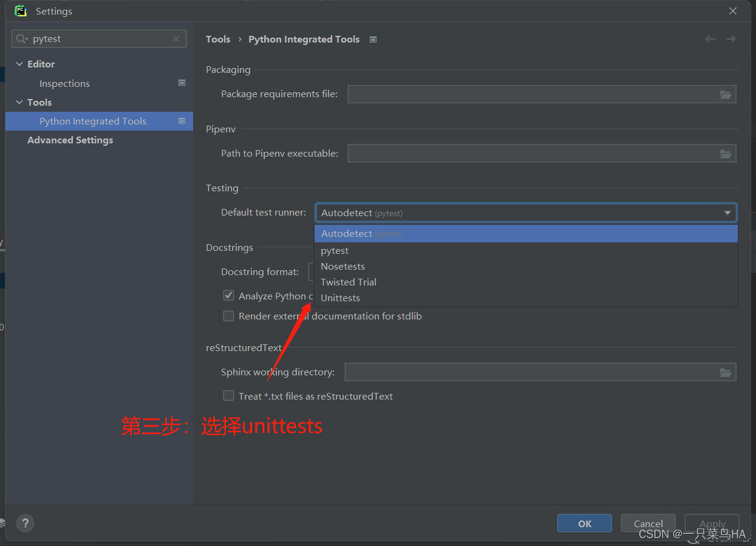Choose pytest as the default test runner
Viewport: 756px width, 546px height.
335,250
